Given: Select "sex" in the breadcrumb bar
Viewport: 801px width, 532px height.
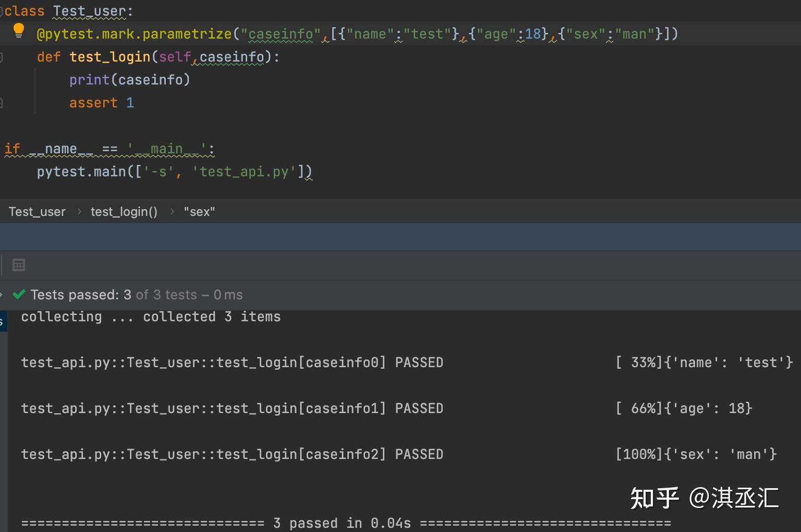Looking at the screenshot, I should tap(199, 212).
